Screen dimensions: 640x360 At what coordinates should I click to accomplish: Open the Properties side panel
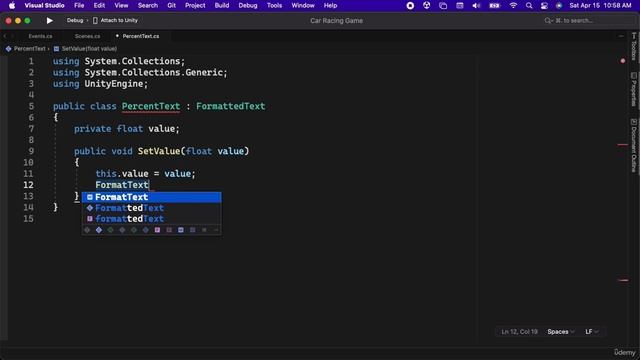coord(633,89)
